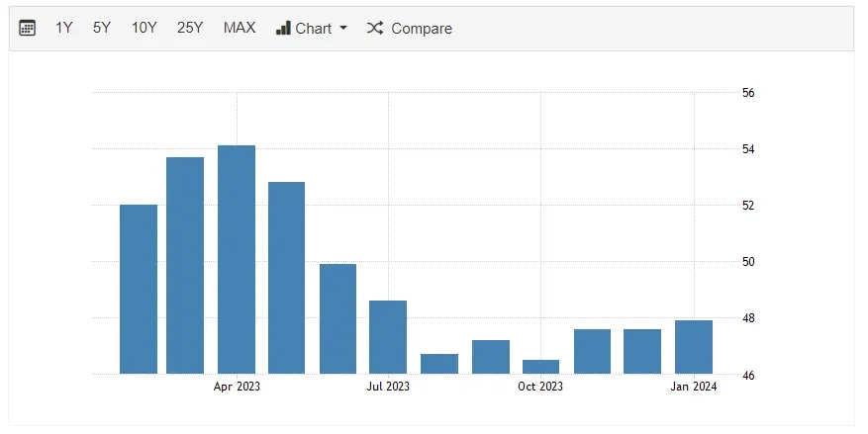Click the '50' y-axis value

point(748,262)
